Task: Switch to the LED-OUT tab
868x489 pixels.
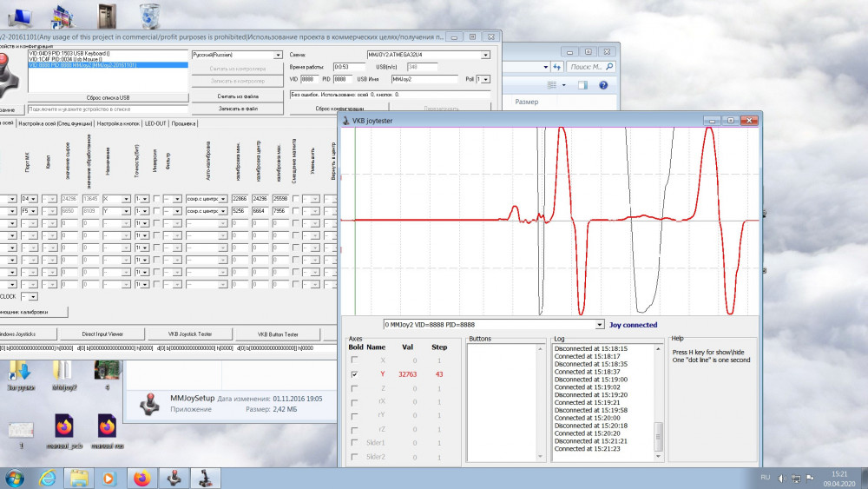Action: (155, 123)
